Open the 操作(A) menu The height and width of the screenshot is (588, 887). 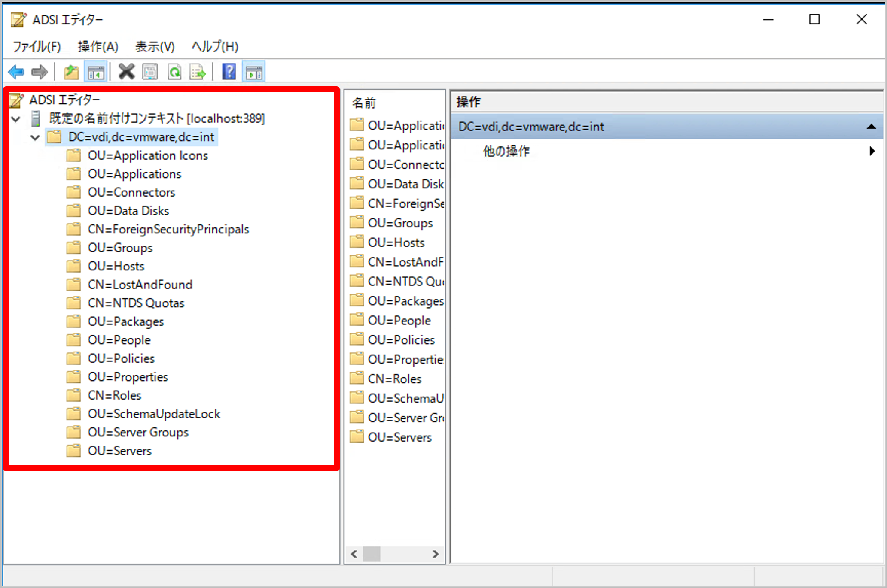[x=98, y=46]
